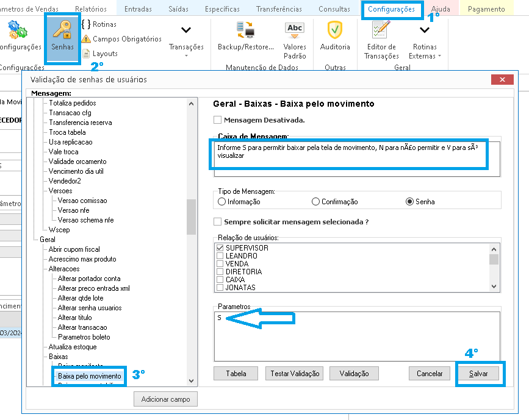The width and height of the screenshot is (529, 420).
Task: Click user list scroll up arrow
Action: tap(494, 249)
